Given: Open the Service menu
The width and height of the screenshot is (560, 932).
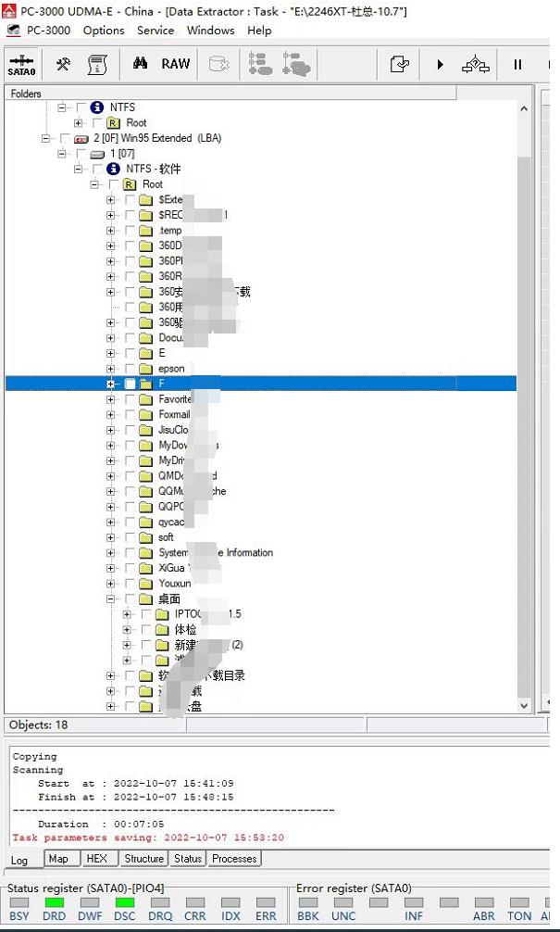Looking at the screenshot, I should 156,31.
